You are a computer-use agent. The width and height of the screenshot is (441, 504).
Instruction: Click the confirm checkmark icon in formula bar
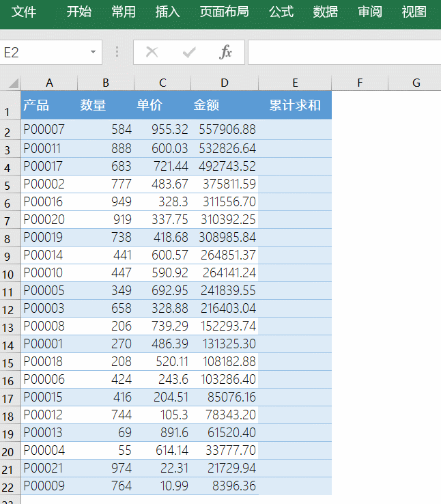(x=189, y=52)
